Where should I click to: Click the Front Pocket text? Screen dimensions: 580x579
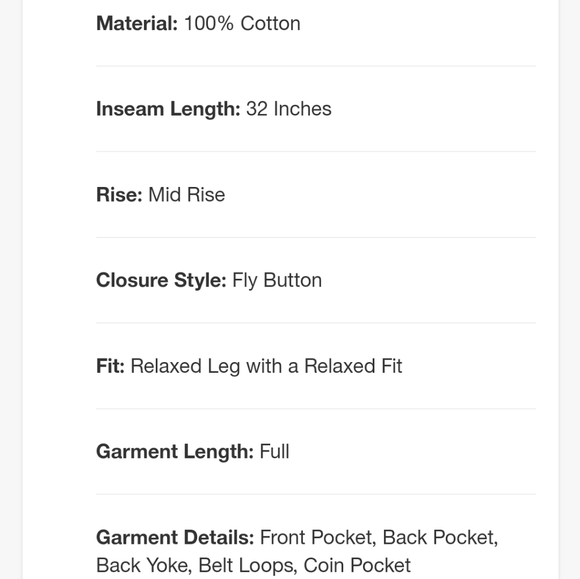click(318, 537)
